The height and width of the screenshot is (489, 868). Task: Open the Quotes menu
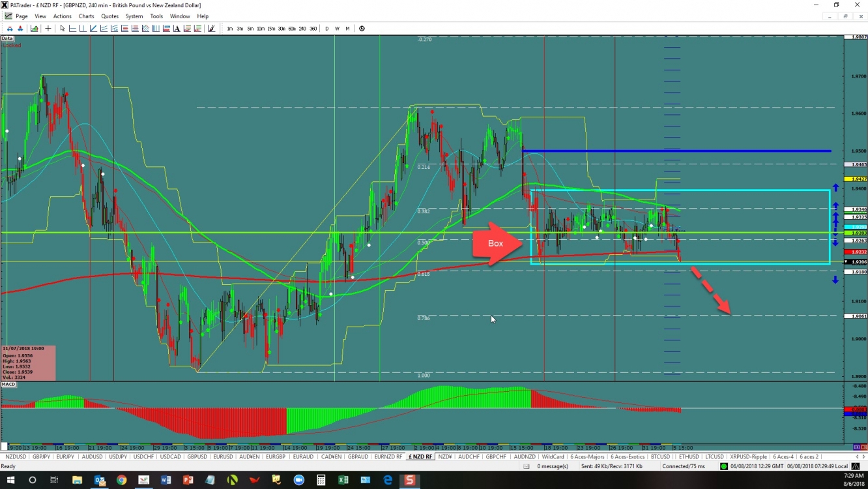pos(110,16)
